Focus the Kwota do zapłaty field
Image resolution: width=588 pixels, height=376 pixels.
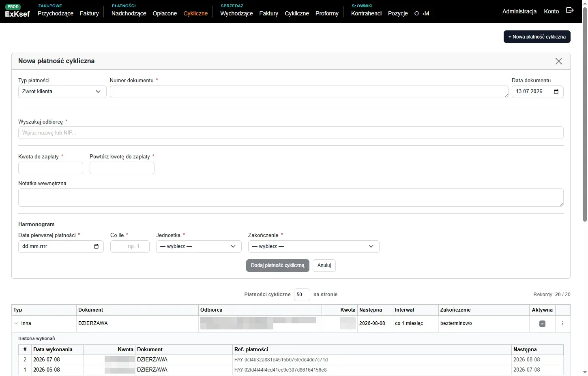[51, 168]
